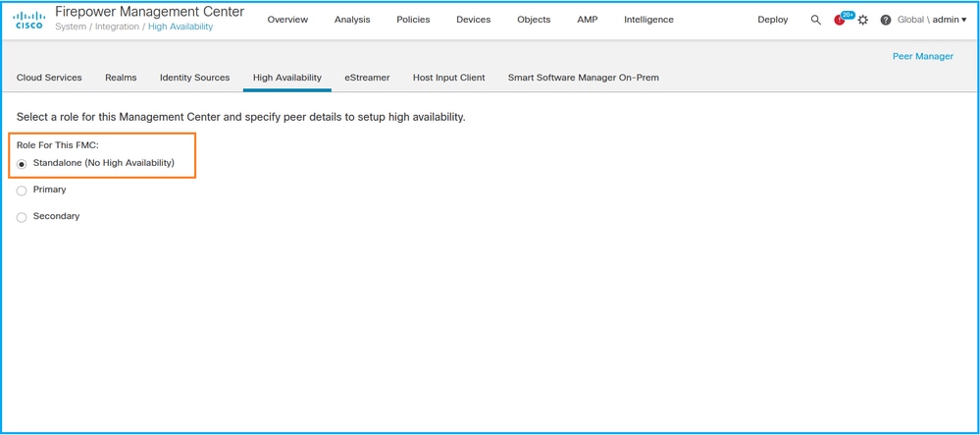
Task: Open the AMP menu
Action: point(587,20)
